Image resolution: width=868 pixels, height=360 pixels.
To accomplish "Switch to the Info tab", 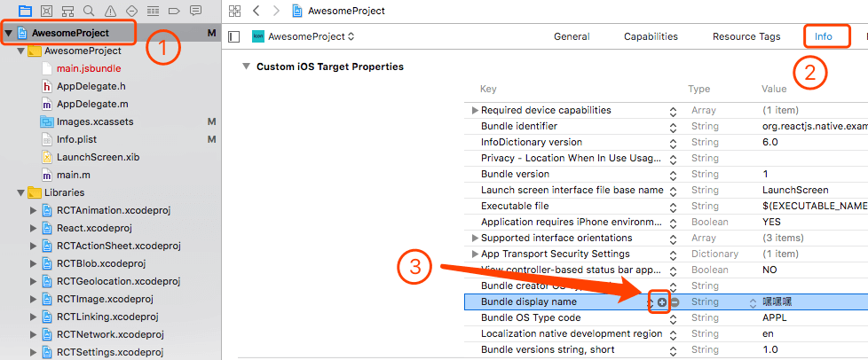I will (x=823, y=36).
